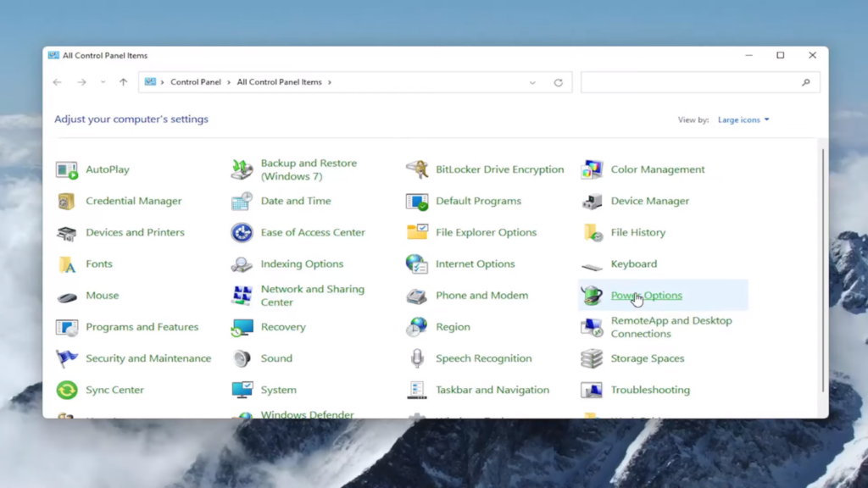Open the Network and Sharing Center icon

[x=242, y=296]
